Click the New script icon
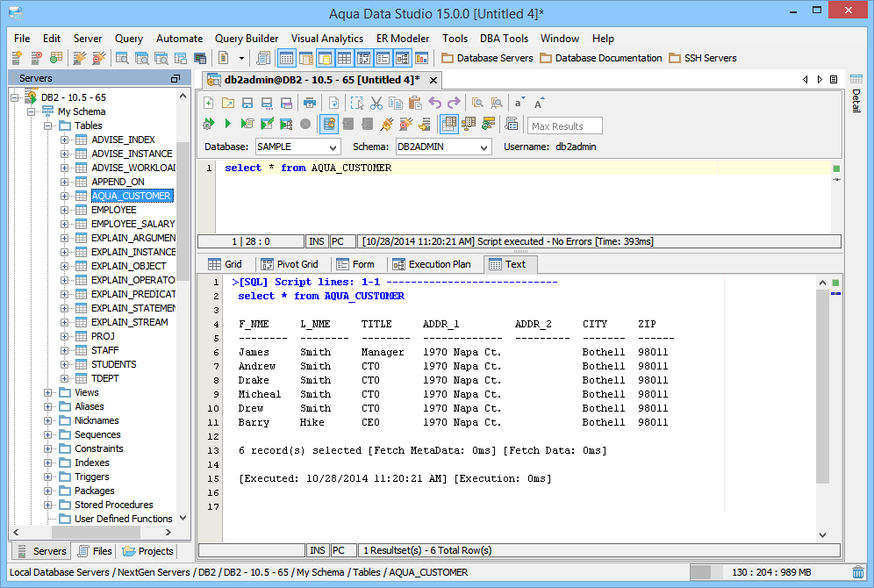The image size is (874, 588). (x=209, y=103)
